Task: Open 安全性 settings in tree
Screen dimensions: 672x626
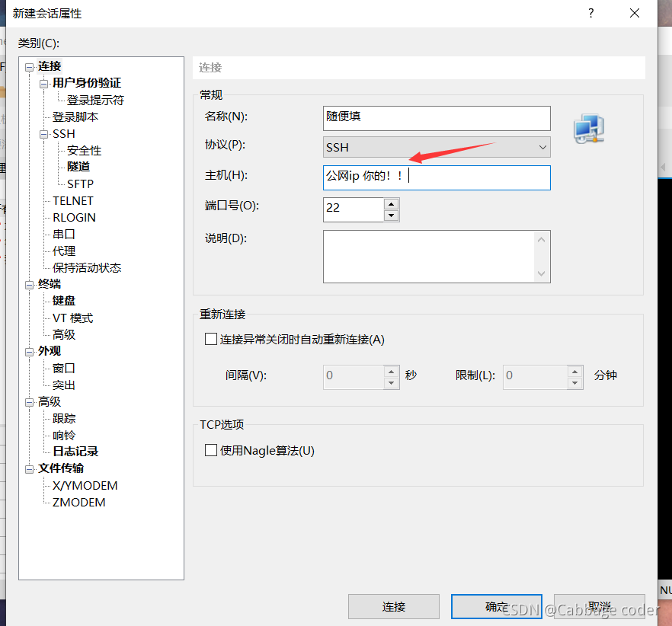Action: (85, 150)
